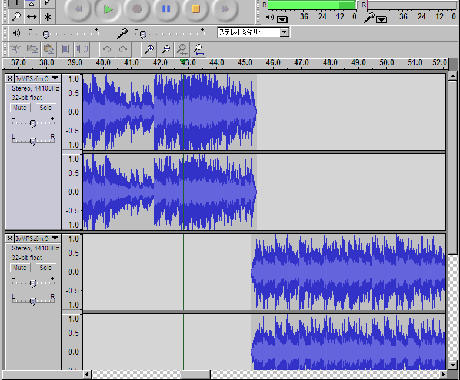Click timeline ruler at 46.0 seconds
This screenshot has height=380, width=460.
pos(273,63)
